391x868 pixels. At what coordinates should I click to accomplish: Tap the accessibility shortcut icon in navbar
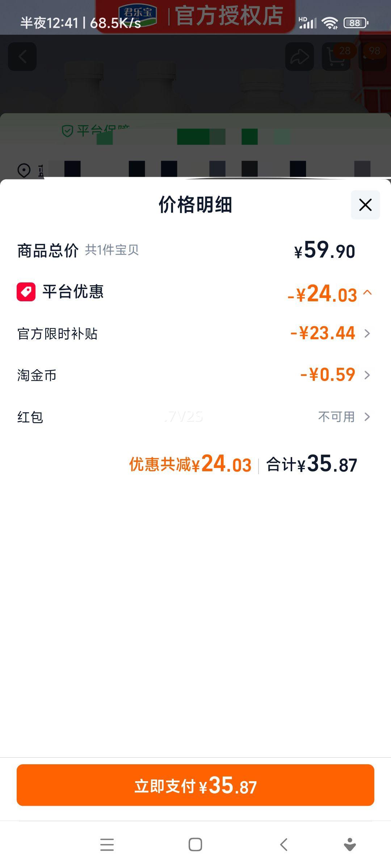click(350, 844)
